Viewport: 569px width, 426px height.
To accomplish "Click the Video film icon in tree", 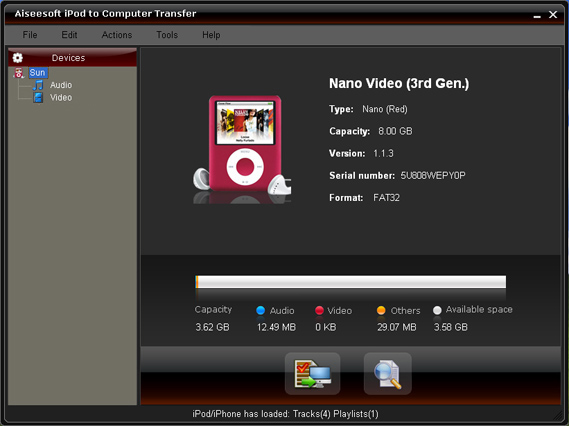I will [38, 98].
